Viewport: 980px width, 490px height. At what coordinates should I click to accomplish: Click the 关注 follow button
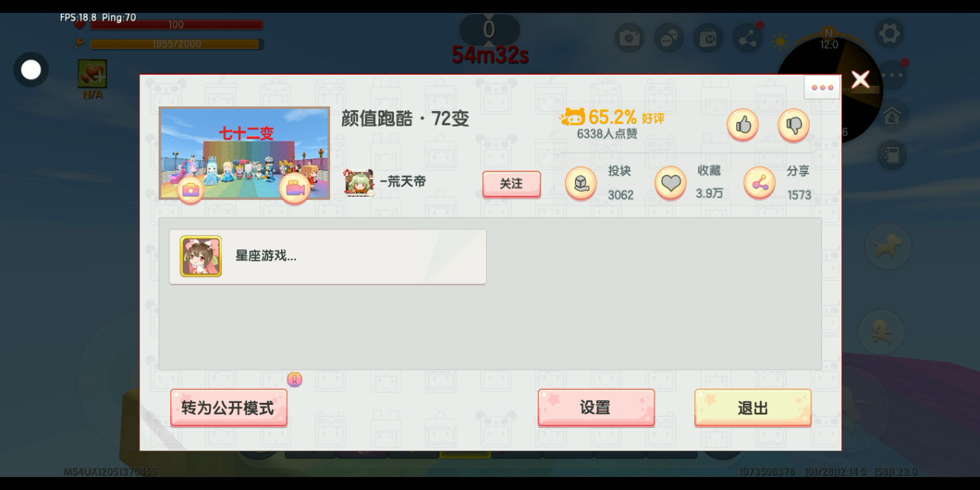coord(511,184)
